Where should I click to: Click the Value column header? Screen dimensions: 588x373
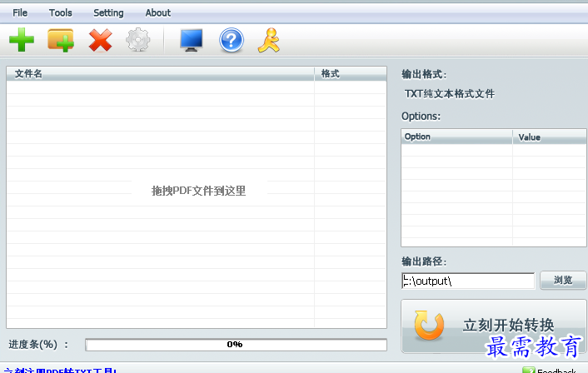pyautogui.click(x=549, y=137)
